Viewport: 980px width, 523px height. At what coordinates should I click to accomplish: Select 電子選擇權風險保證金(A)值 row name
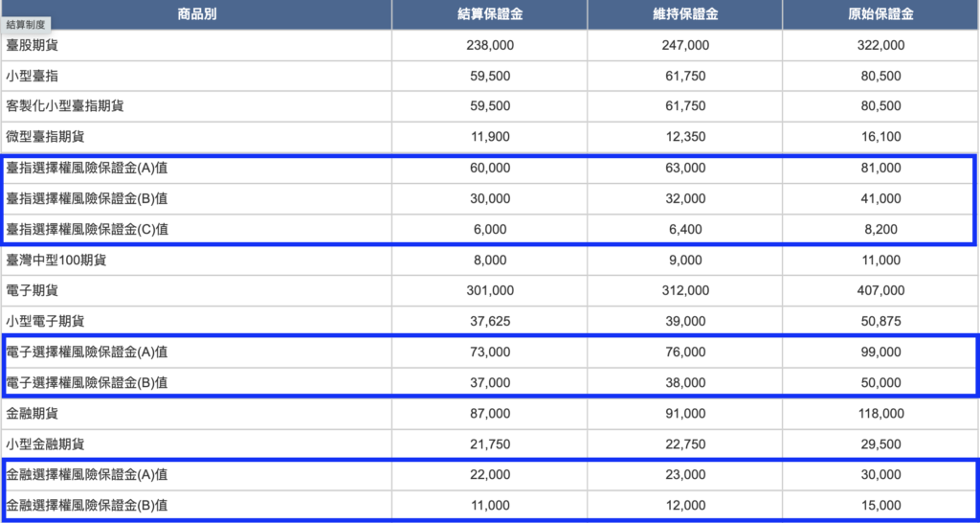click(x=87, y=352)
